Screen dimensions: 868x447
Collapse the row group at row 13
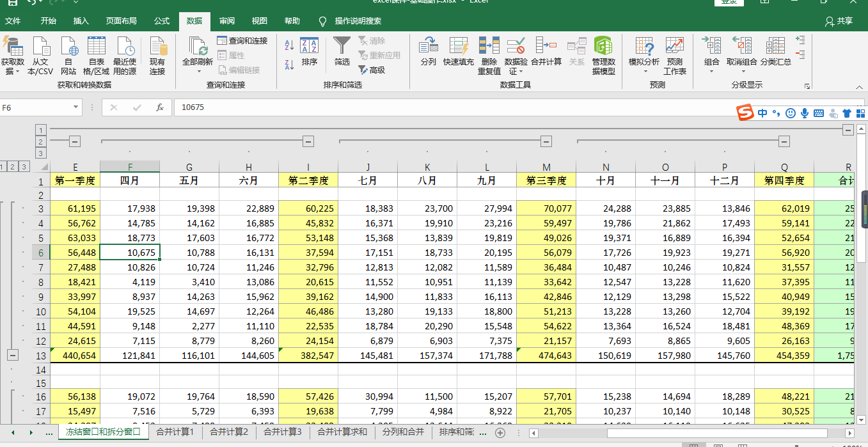[13, 356]
